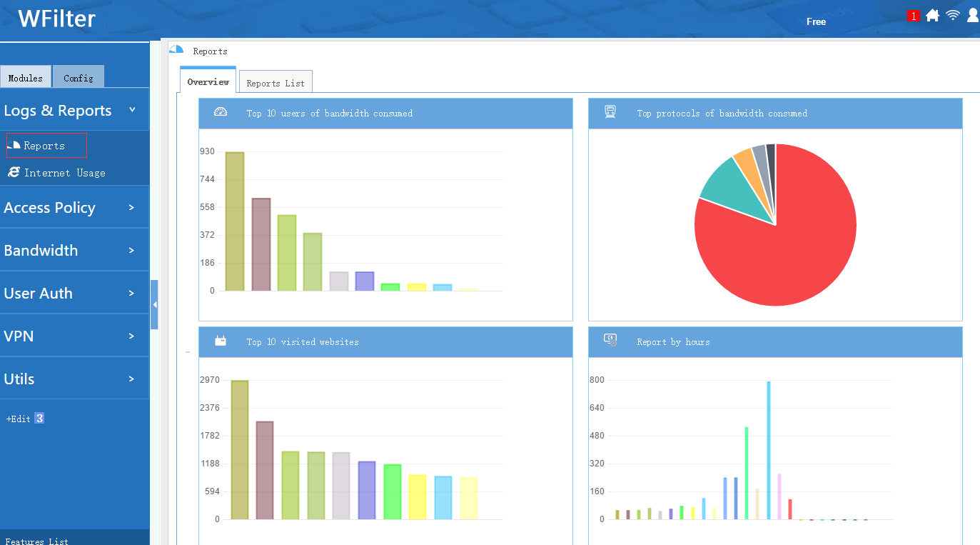
Task: Expand the User Auth section
Action: (x=74, y=293)
